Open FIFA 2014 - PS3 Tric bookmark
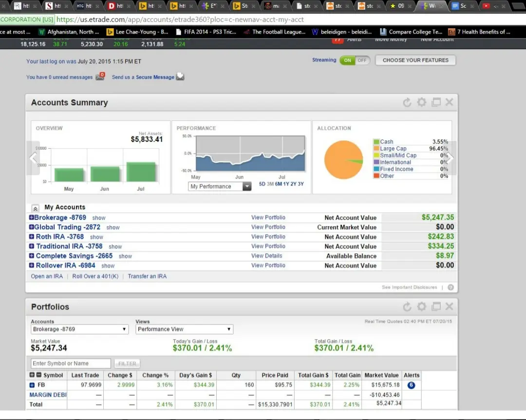The height and width of the screenshot is (420, 526). tap(206, 32)
